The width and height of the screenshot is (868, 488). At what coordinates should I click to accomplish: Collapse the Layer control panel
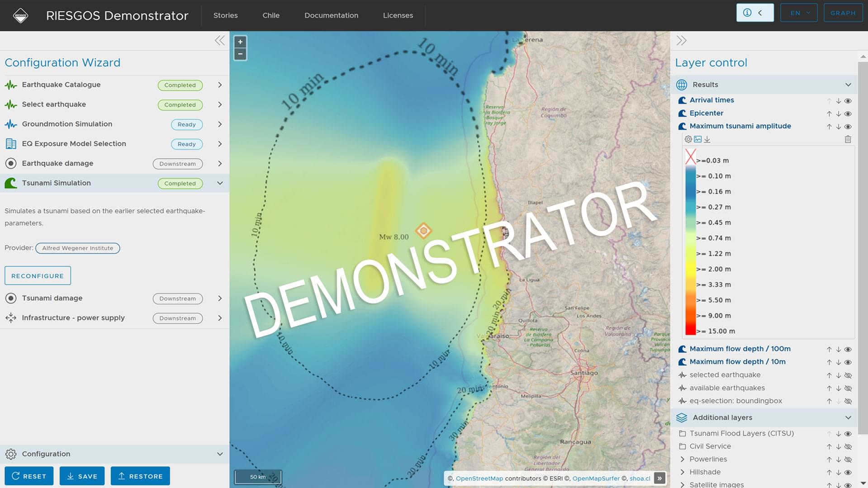point(681,41)
